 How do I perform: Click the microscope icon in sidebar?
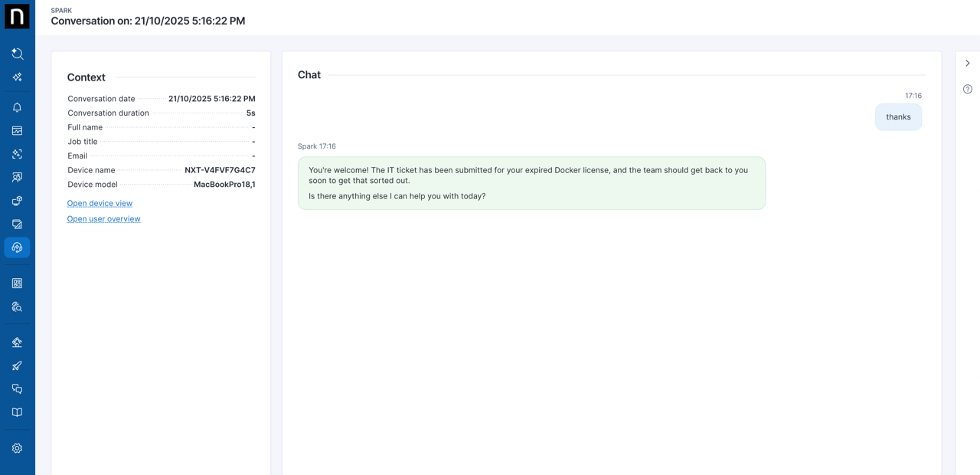(x=17, y=342)
